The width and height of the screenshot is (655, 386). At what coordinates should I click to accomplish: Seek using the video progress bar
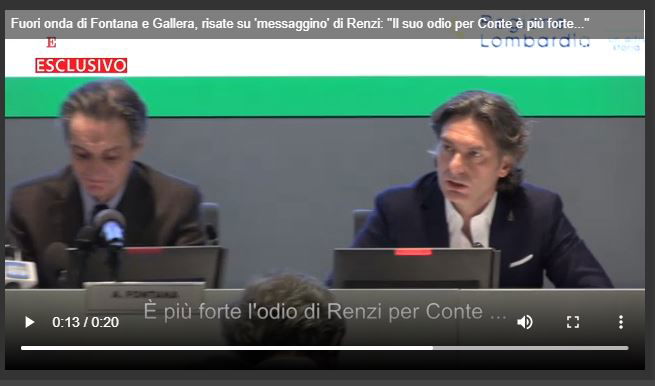tap(325, 348)
